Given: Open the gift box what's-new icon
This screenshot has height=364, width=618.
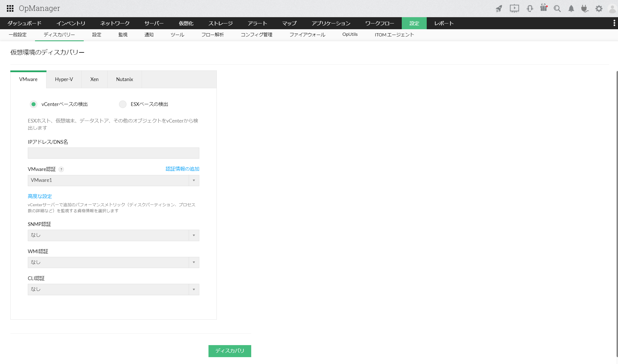Looking at the screenshot, I should [x=543, y=8].
